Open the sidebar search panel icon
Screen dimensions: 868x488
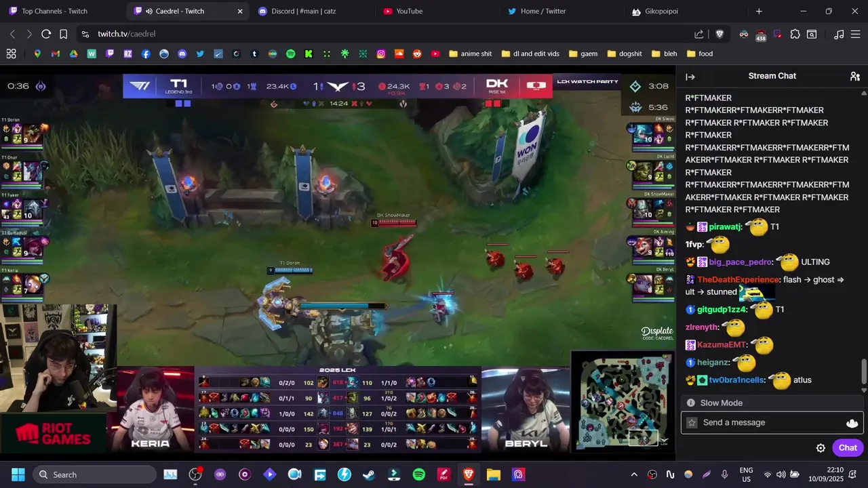[812, 34]
